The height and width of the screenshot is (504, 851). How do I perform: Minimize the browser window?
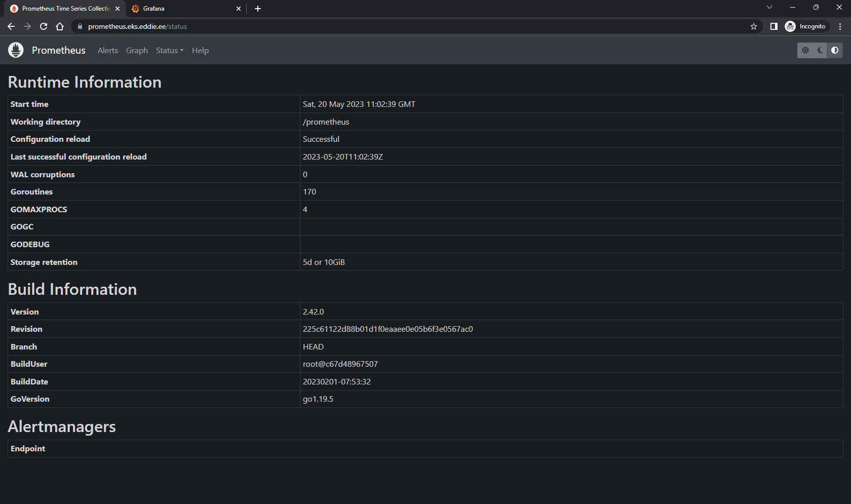pos(793,7)
